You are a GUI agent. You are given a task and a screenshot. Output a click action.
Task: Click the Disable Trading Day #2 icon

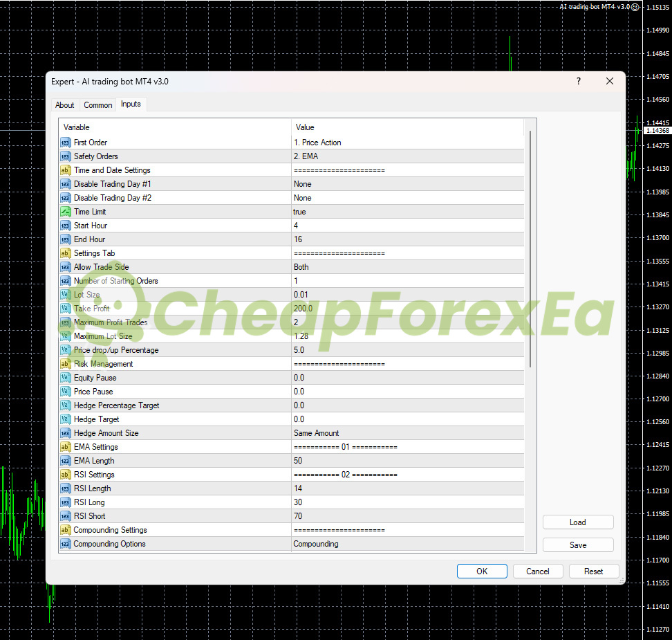point(65,198)
